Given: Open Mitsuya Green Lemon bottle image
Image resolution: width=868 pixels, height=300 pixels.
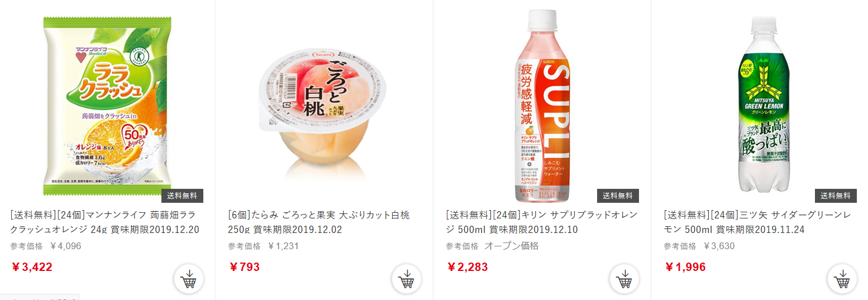Looking at the screenshot, I should pyautogui.click(x=760, y=104).
